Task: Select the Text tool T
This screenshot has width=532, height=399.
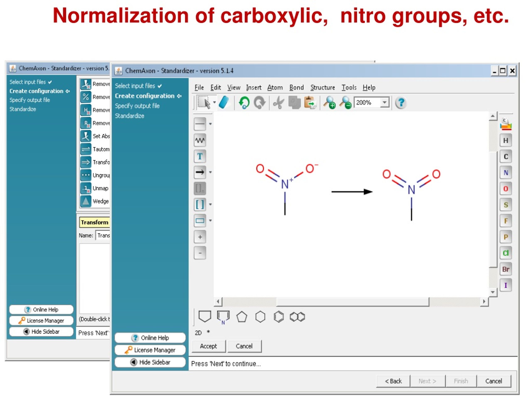Action: [200, 156]
